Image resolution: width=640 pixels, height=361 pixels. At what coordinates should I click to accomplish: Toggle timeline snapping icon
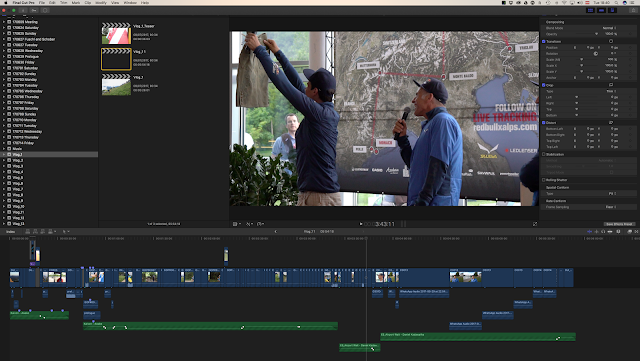point(610,232)
